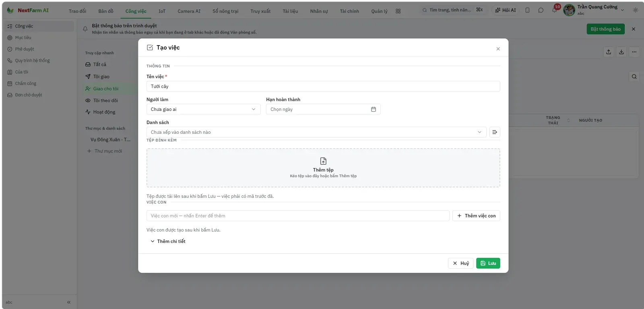
Task: Click the notification bell with badge 10
Action: click(554, 10)
